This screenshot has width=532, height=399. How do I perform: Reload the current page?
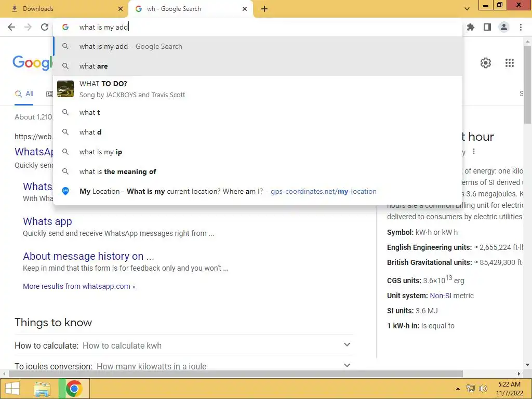[x=45, y=27]
